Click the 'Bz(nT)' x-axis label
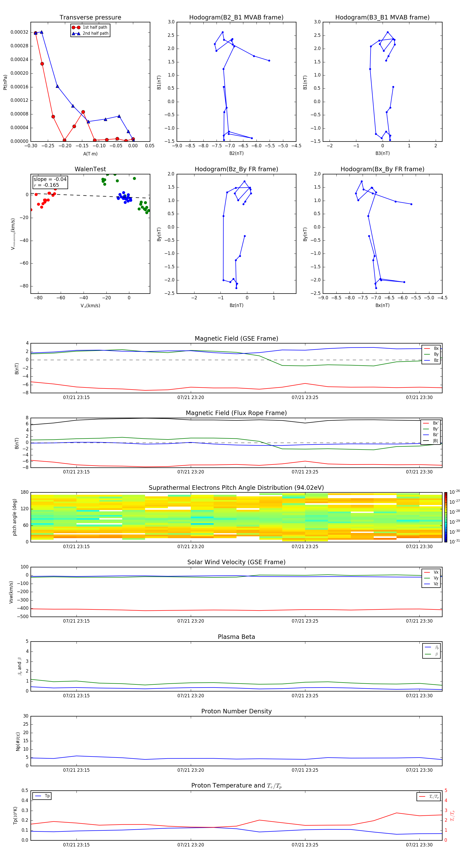This screenshot has height=868, width=473. (236, 305)
